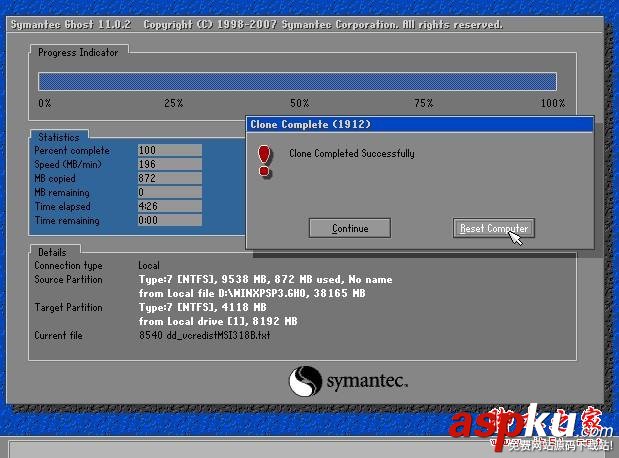Click the Details panel label

52,252
